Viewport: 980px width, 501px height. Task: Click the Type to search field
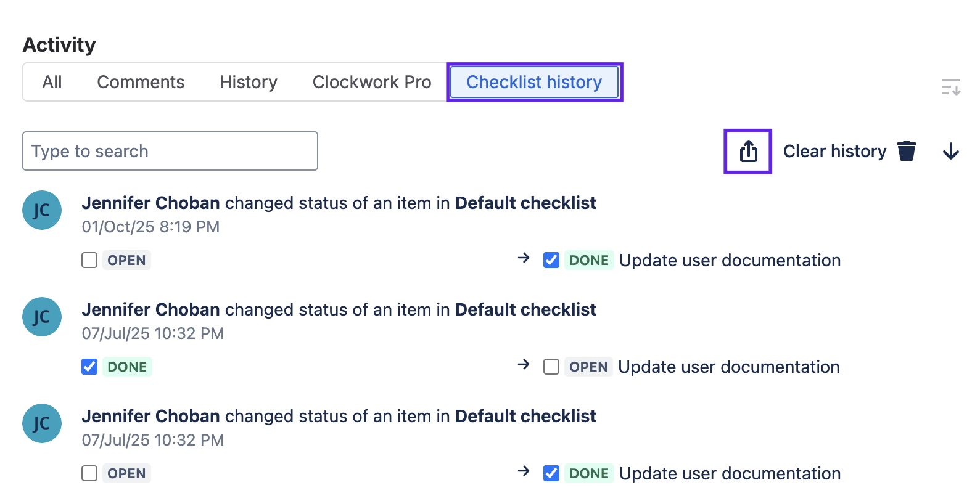click(170, 151)
